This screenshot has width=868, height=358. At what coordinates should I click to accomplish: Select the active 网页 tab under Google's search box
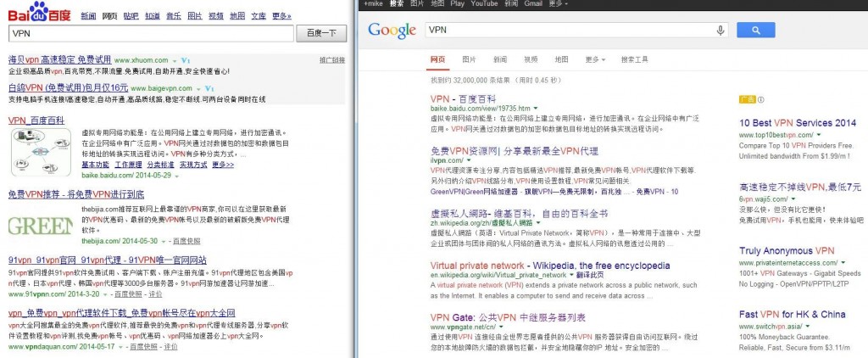(x=438, y=60)
